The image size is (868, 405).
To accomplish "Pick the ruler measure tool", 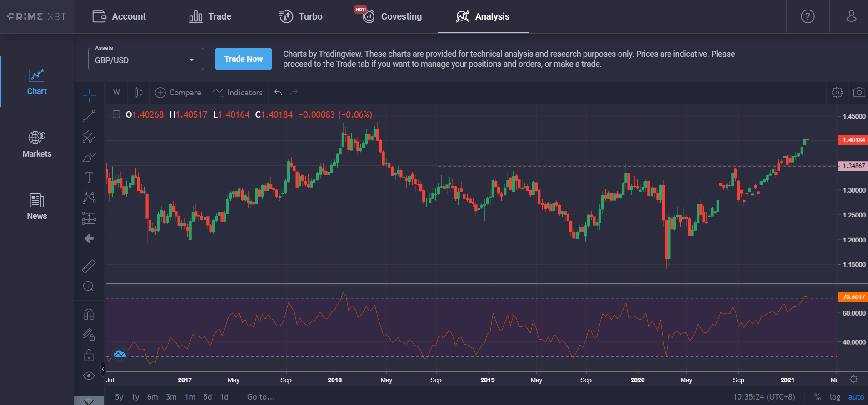I will pos(89,266).
